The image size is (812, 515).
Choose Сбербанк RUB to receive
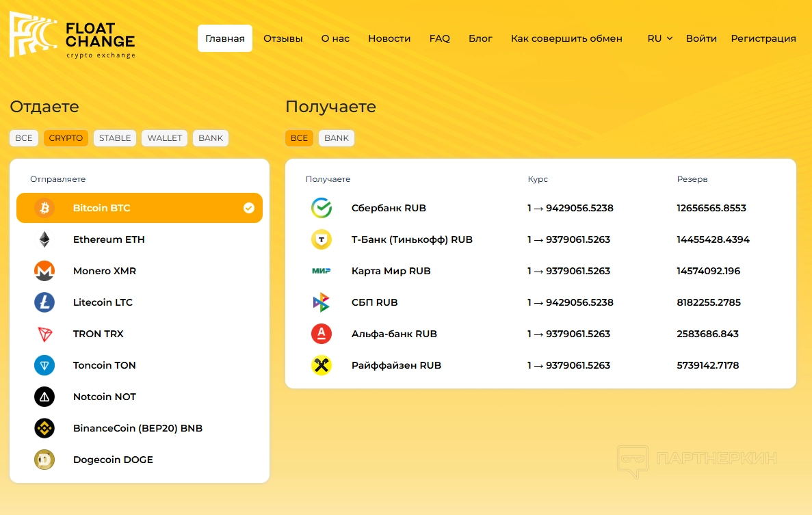(540, 208)
